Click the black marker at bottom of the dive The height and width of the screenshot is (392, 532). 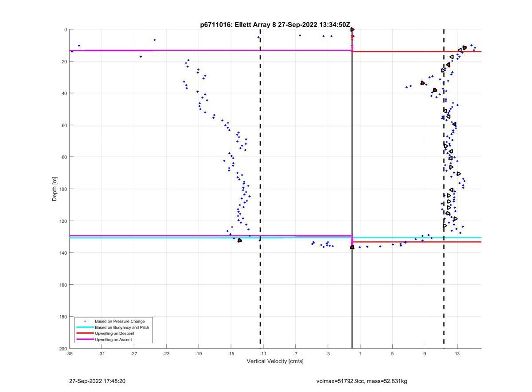coord(352,247)
